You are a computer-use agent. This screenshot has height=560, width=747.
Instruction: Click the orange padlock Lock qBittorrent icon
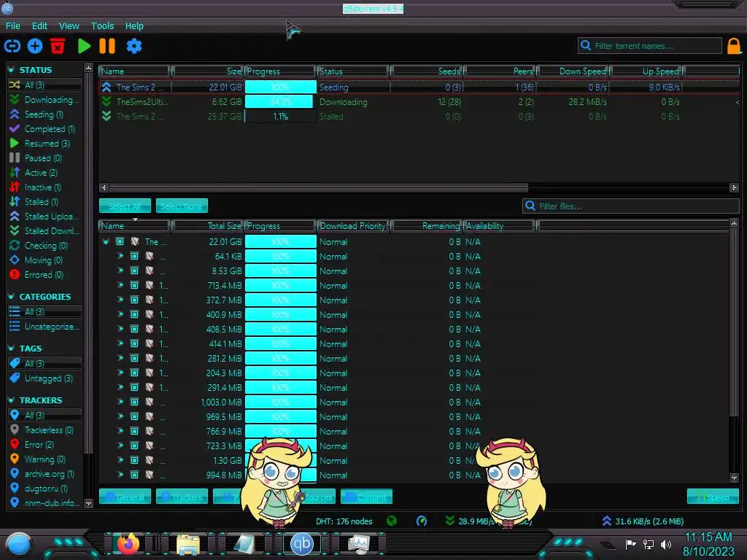(734, 46)
